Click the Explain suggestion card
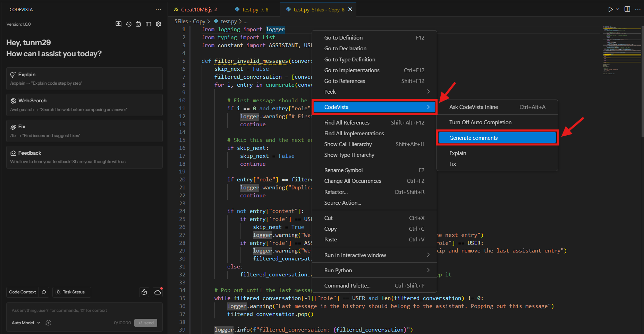Screen dimensions: 644x334 coord(84,79)
